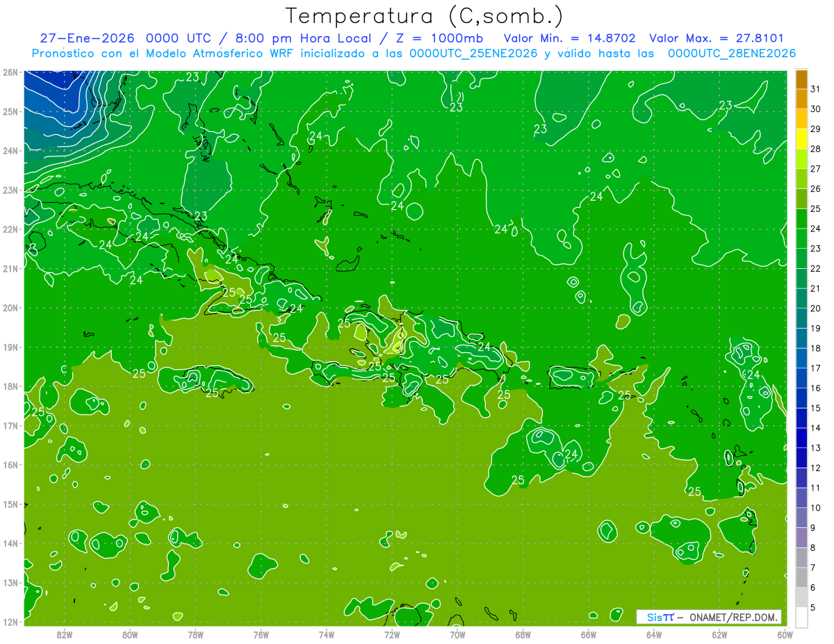Click the '80W' longitude axis label

pyautogui.click(x=129, y=634)
